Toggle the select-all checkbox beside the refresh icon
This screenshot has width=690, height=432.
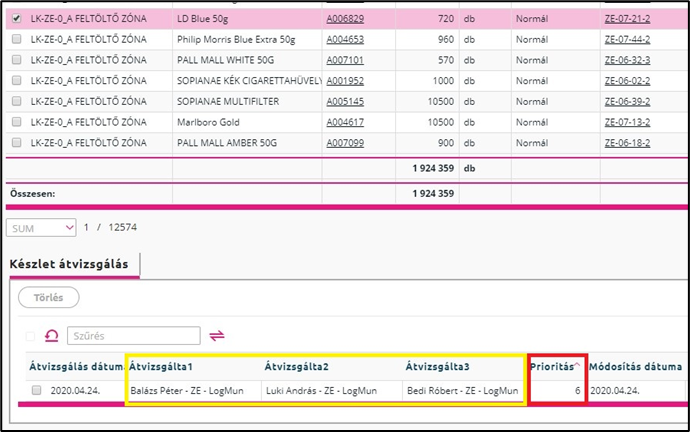30,337
